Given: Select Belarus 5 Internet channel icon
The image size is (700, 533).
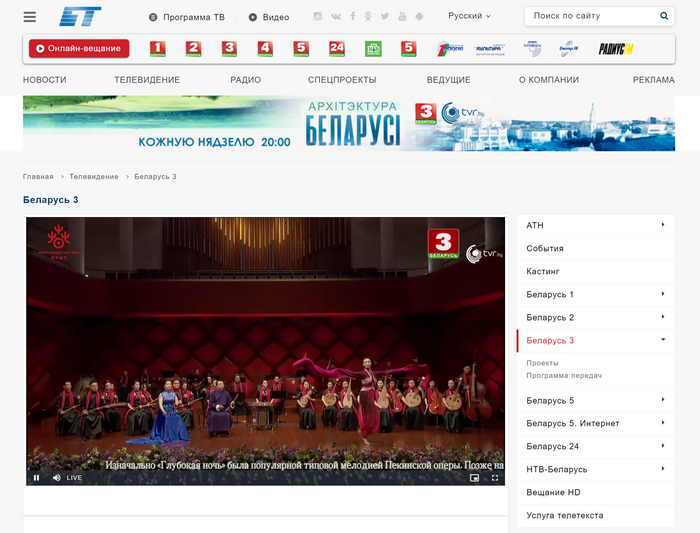Looking at the screenshot, I should coord(408,49).
